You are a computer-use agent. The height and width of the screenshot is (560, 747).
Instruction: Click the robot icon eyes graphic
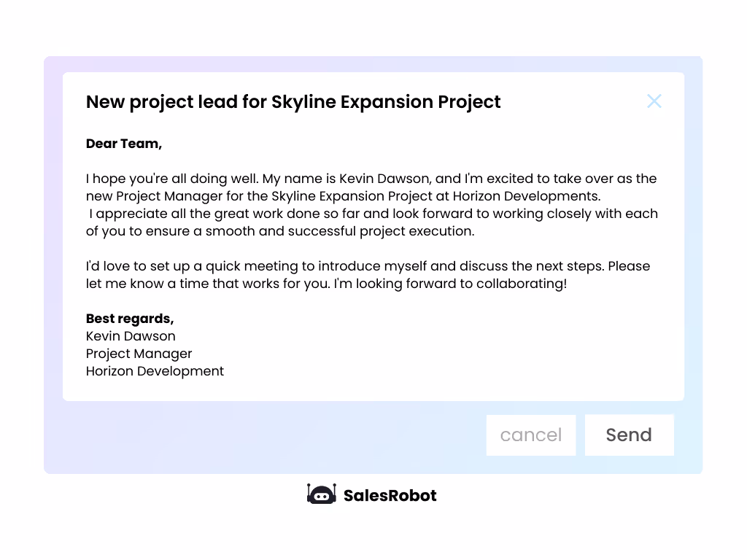tap(321, 497)
